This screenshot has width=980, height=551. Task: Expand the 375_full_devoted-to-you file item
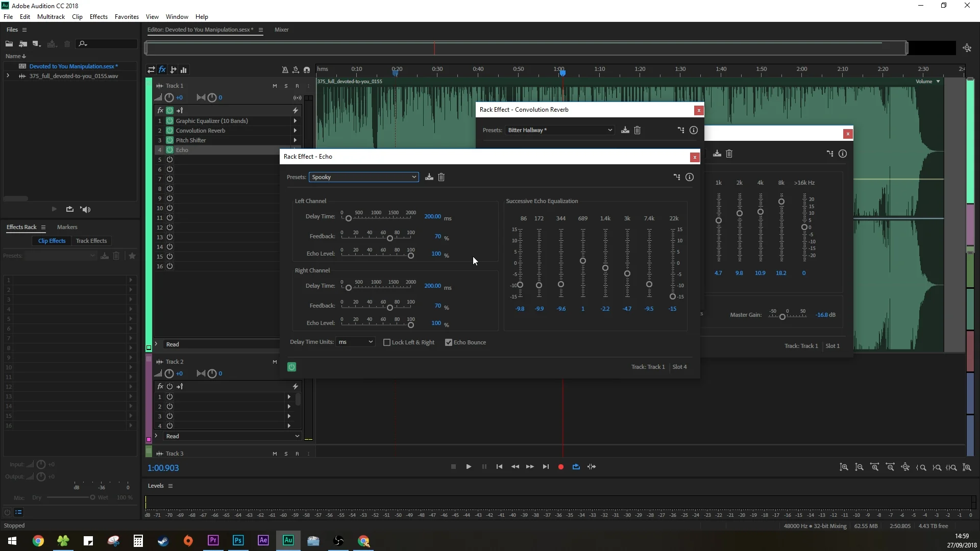click(8, 76)
